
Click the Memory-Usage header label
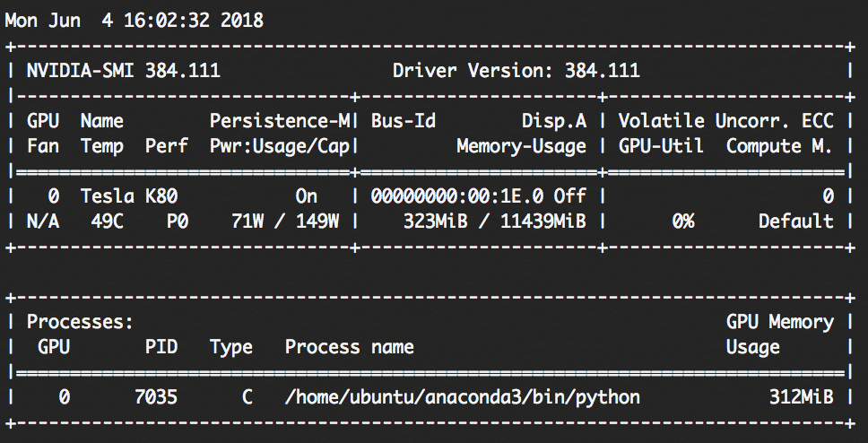click(x=522, y=147)
